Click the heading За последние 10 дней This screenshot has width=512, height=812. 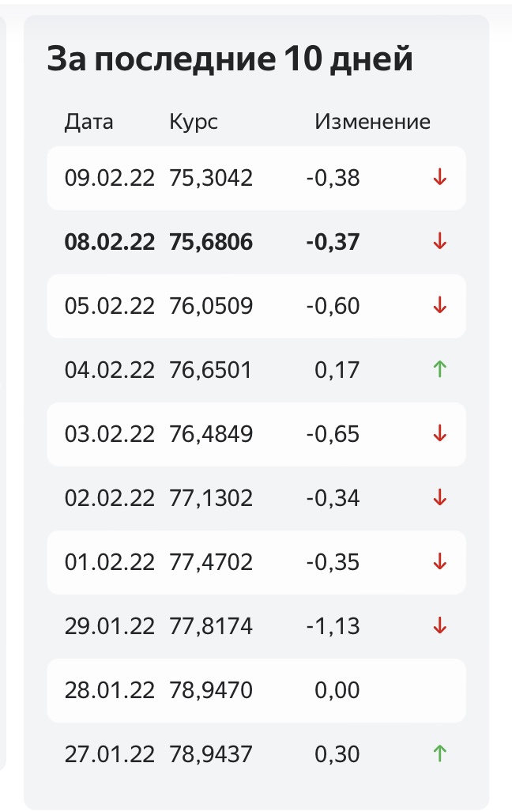pyautogui.click(x=230, y=59)
